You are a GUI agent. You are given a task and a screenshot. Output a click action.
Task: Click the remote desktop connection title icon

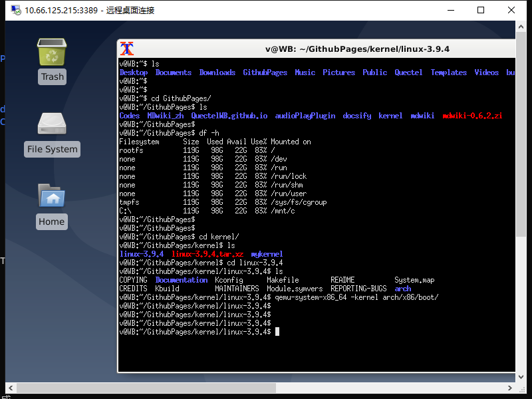tap(15, 10)
